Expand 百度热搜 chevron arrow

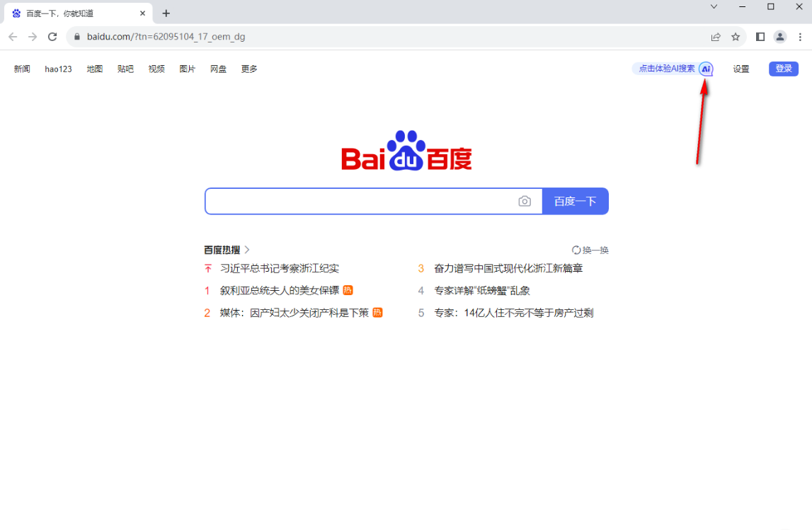[247, 250]
